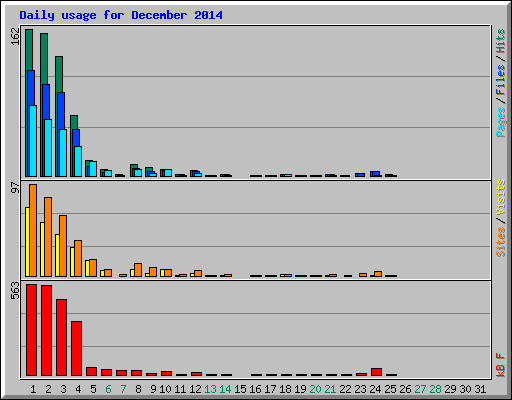The width and height of the screenshot is (512, 400).
Task: Select day 18 on the x-axis
Action: (x=285, y=389)
